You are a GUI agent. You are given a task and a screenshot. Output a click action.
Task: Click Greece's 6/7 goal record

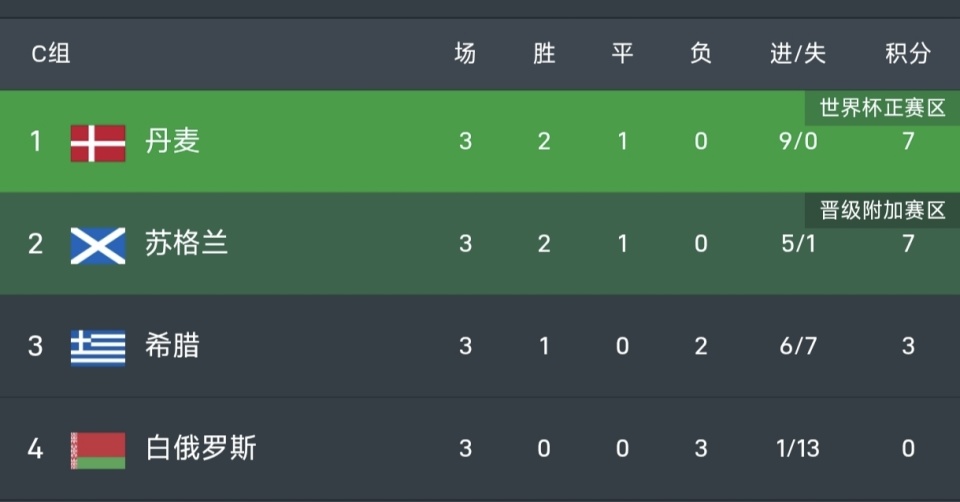[798, 346]
